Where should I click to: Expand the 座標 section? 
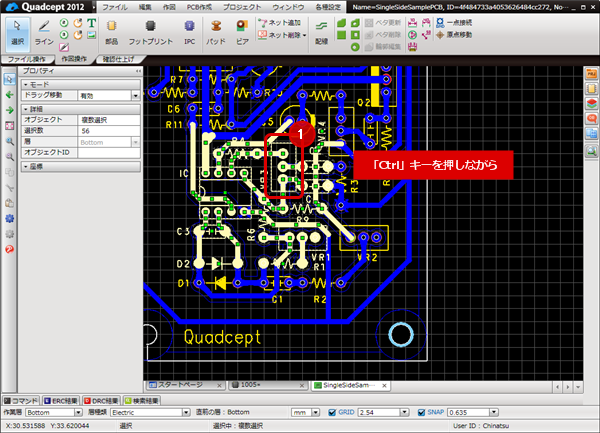(x=26, y=166)
